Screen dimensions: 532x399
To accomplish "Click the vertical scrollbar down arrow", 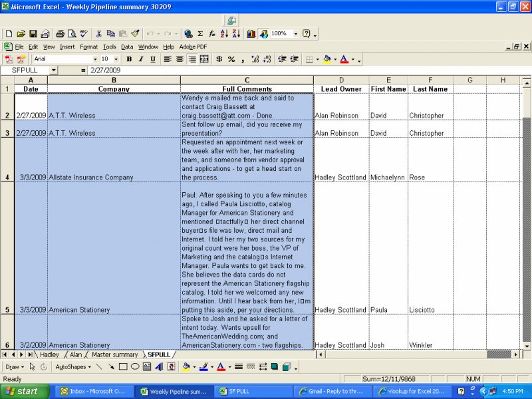I will click(527, 346).
